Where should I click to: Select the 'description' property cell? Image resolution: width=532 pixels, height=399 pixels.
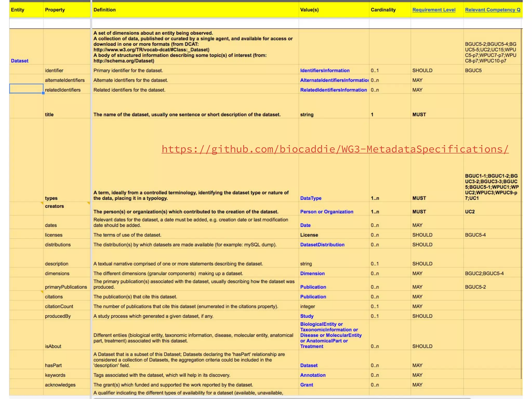pos(67,258)
